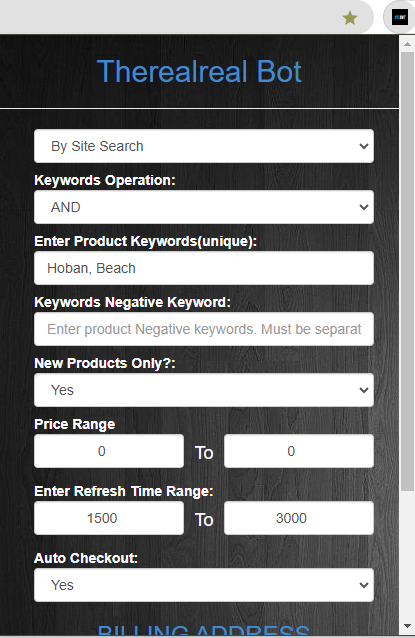Expand the Keywords Operation AND dropdown
Image resolution: width=415 pixels, height=638 pixels.
click(204, 207)
